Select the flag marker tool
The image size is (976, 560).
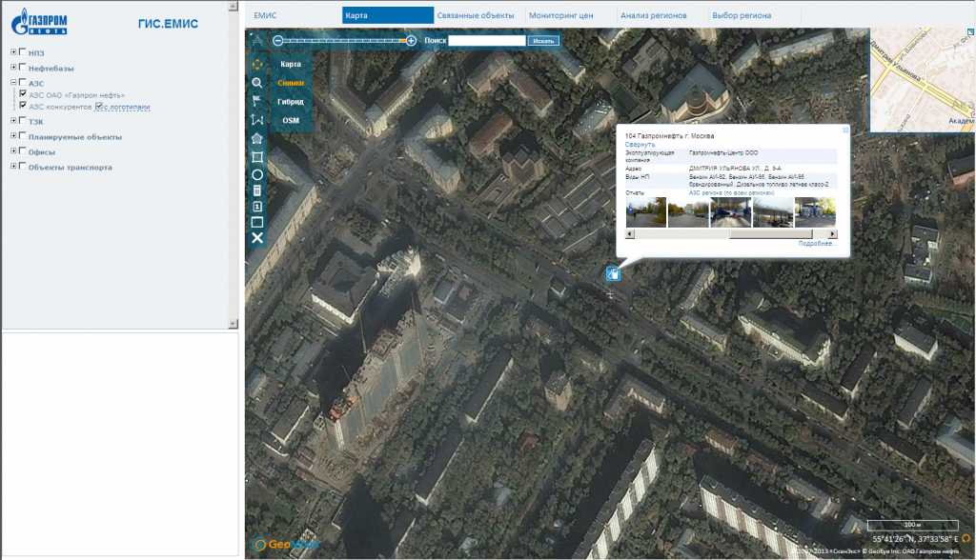(x=256, y=101)
